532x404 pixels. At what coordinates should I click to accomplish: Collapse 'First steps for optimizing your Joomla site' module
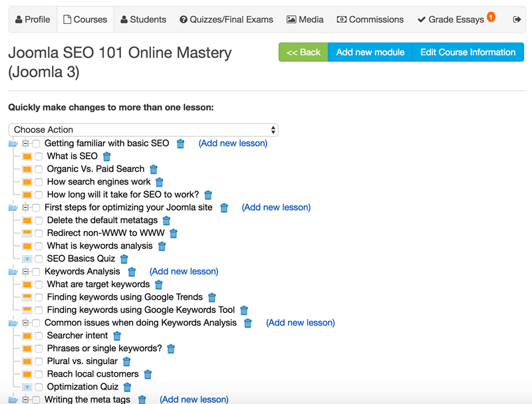point(25,207)
